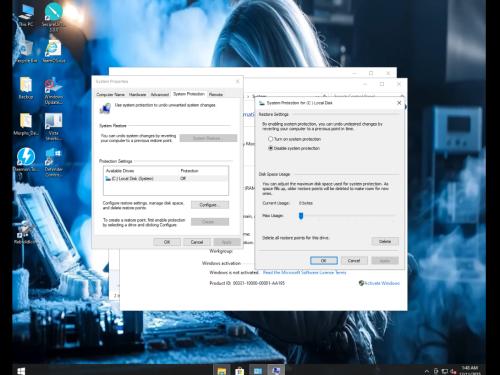The height and width of the screenshot is (375, 500).
Task: Switch to the Advanced tab
Action: (x=160, y=95)
